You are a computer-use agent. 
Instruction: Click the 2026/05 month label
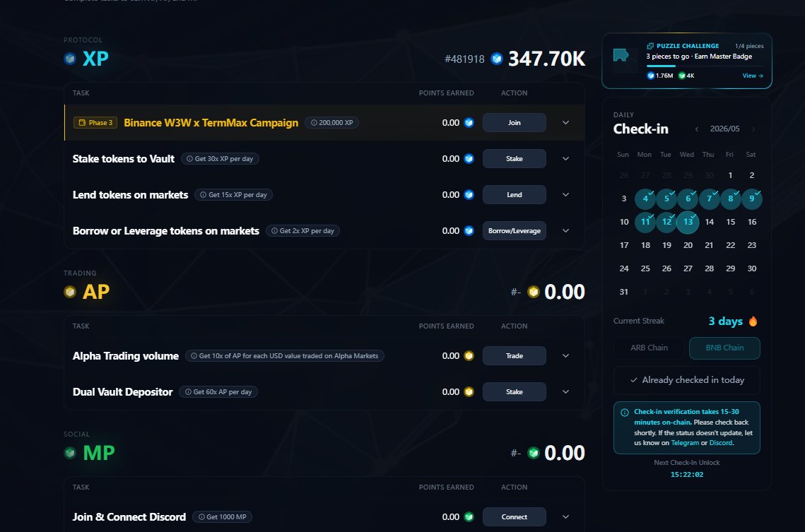click(x=725, y=129)
